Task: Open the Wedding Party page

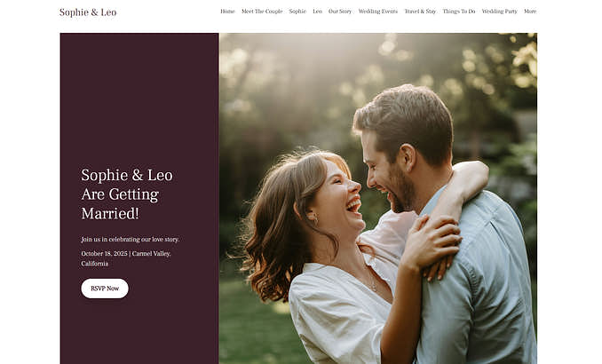Action: 500,12
